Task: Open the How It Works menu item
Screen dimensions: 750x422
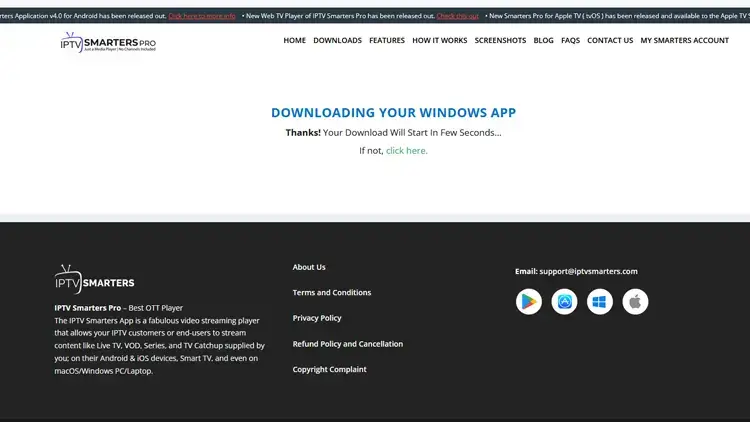Action: point(440,40)
